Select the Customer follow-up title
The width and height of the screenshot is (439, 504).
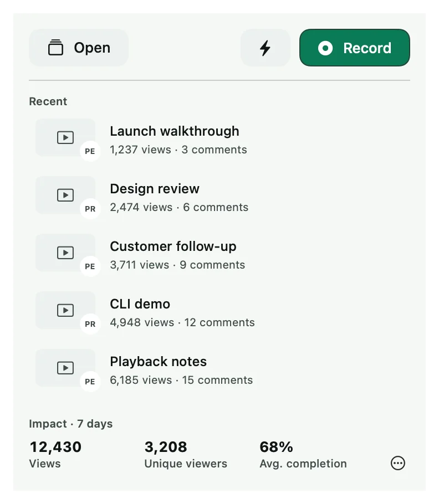click(x=173, y=246)
